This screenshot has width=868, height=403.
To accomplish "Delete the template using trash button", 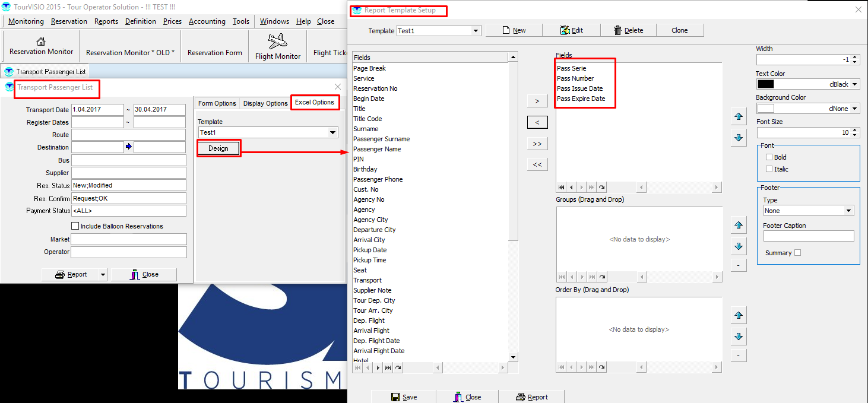I will (628, 30).
